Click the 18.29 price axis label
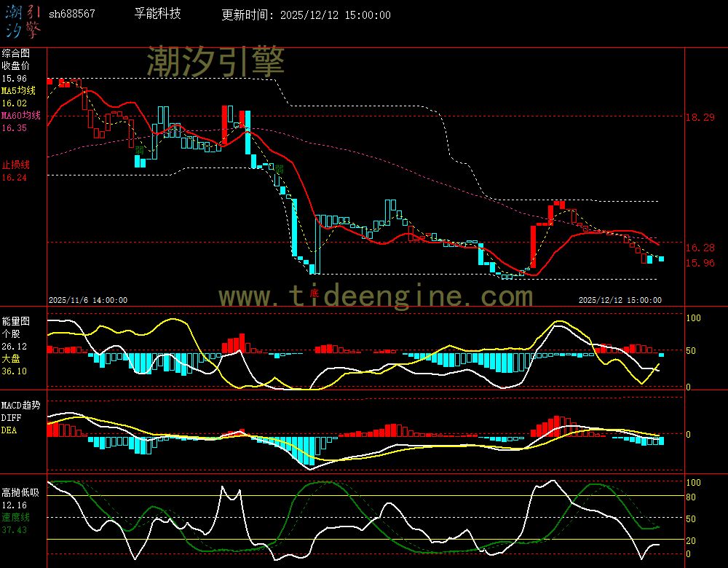 pyautogui.click(x=700, y=117)
